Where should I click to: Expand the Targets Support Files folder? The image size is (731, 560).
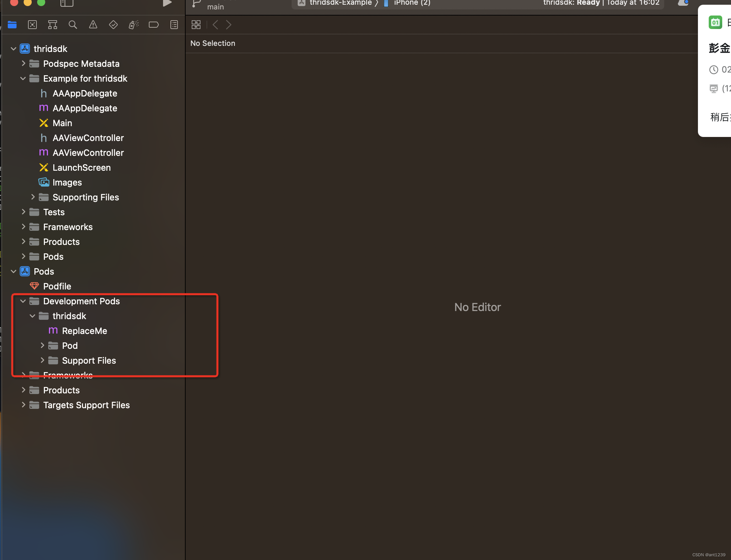tap(23, 405)
